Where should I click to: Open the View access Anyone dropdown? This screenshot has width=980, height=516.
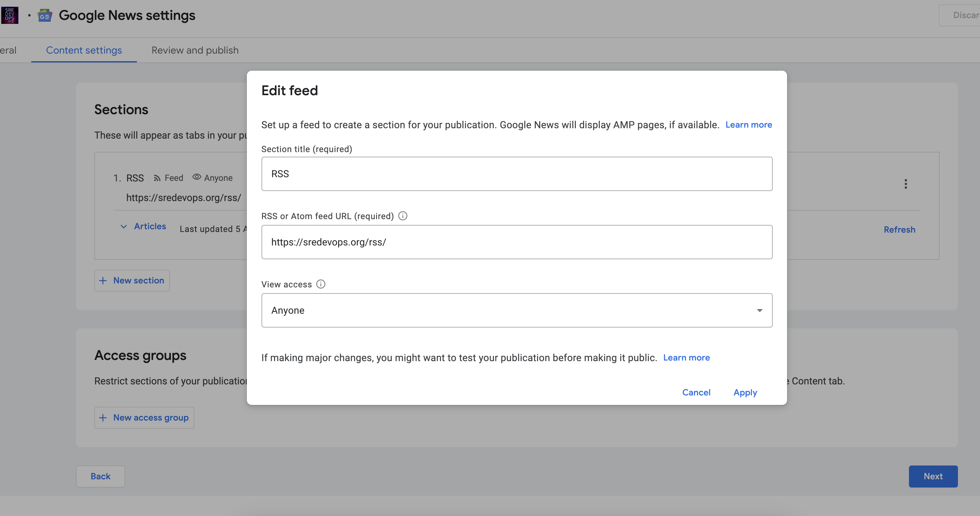pyautogui.click(x=510, y=310)
